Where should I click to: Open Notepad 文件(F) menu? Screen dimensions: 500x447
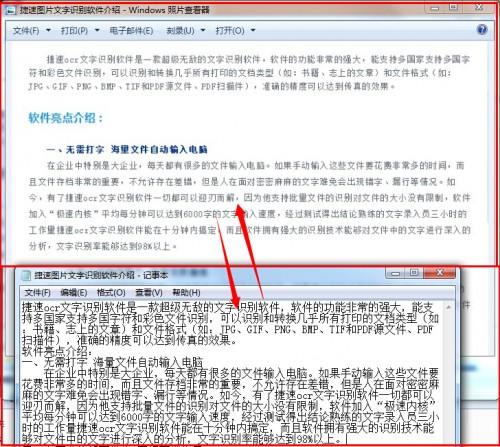click(37, 293)
